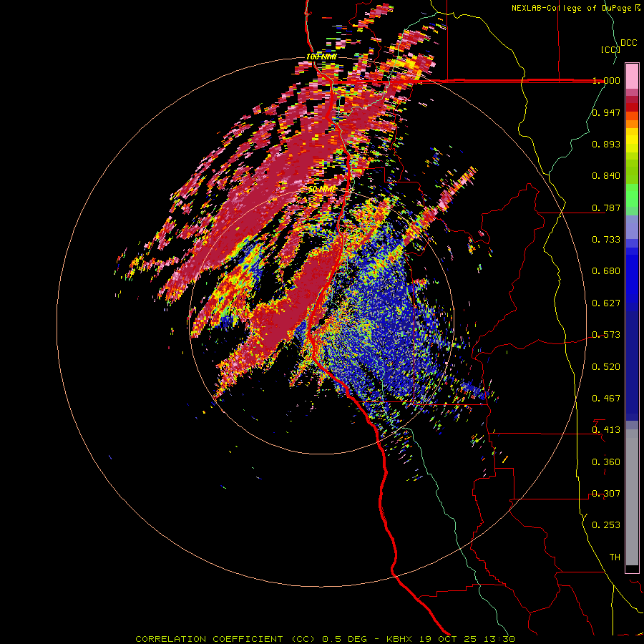The height and width of the screenshot is (644, 644).
Task: Select the 0.680 legend value
Action: pyautogui.click(x=606, y=271)
